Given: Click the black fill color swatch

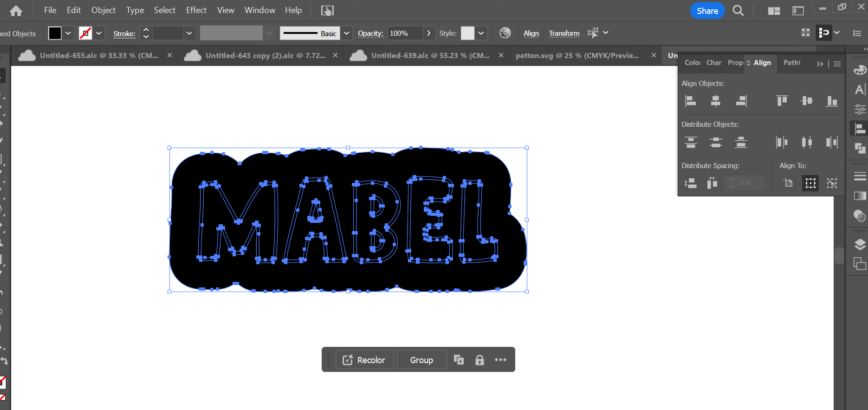Looking at the screenshot, I should coord(55,33).
